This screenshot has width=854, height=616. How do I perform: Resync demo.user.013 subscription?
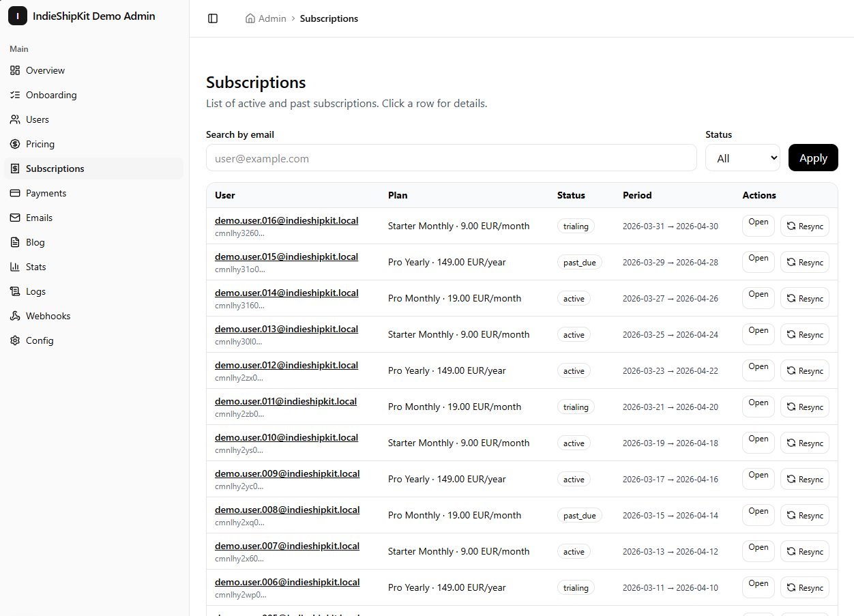point(805,334)
